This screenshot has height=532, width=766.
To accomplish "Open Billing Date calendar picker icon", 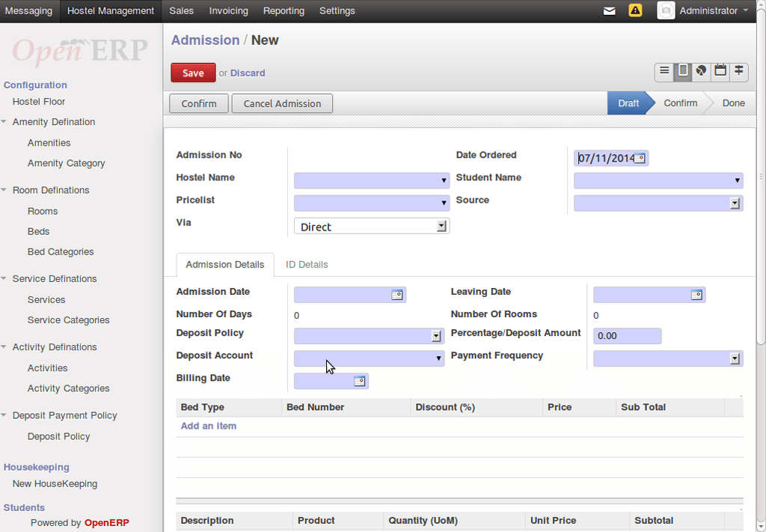I will (360, 382).
